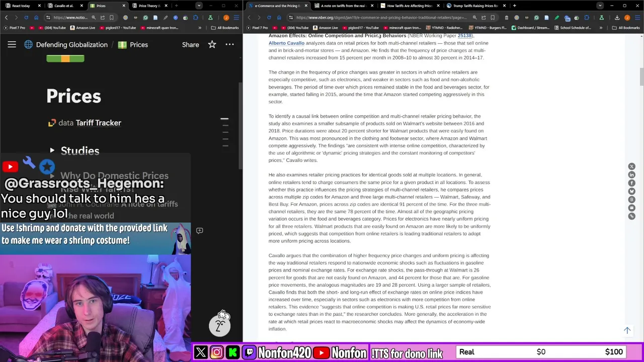Image resolution: width=644 pixels, height=362 pixels.
Task: Click the back-to-top arrow on NBER page
Action: tap(627, 330)
